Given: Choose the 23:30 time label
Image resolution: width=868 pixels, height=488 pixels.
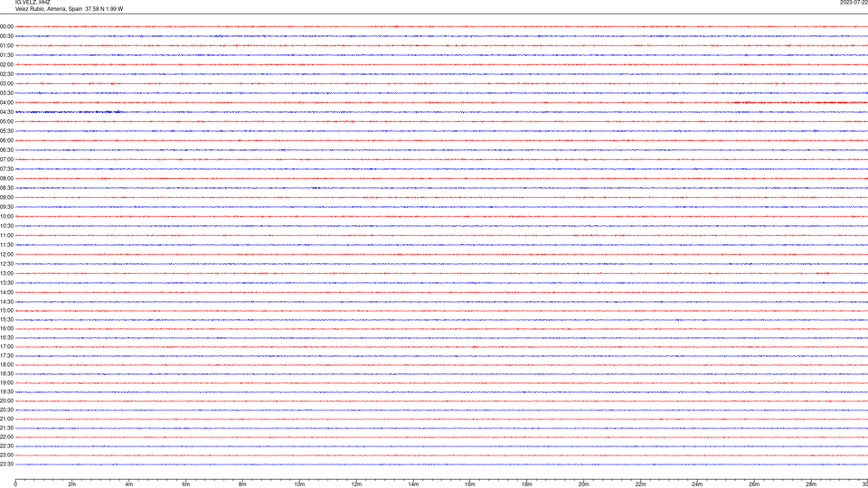Looking at the screenshot, I should tap(6, 465).
